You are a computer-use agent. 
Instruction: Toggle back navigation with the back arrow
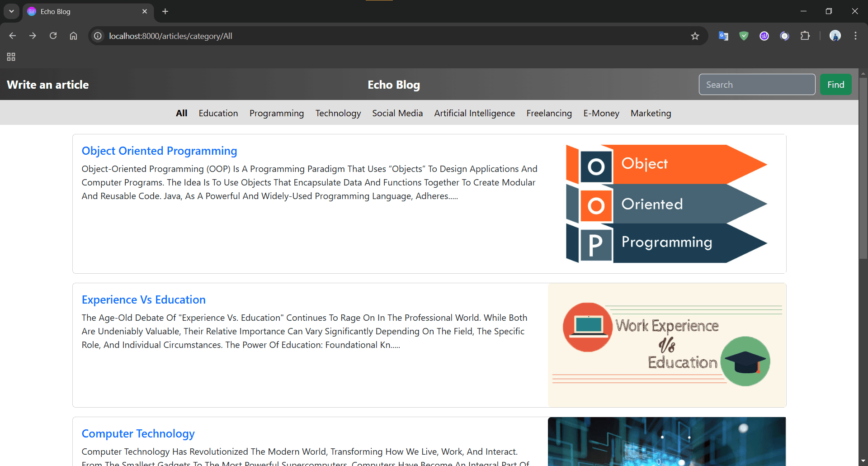coord(12,36)
